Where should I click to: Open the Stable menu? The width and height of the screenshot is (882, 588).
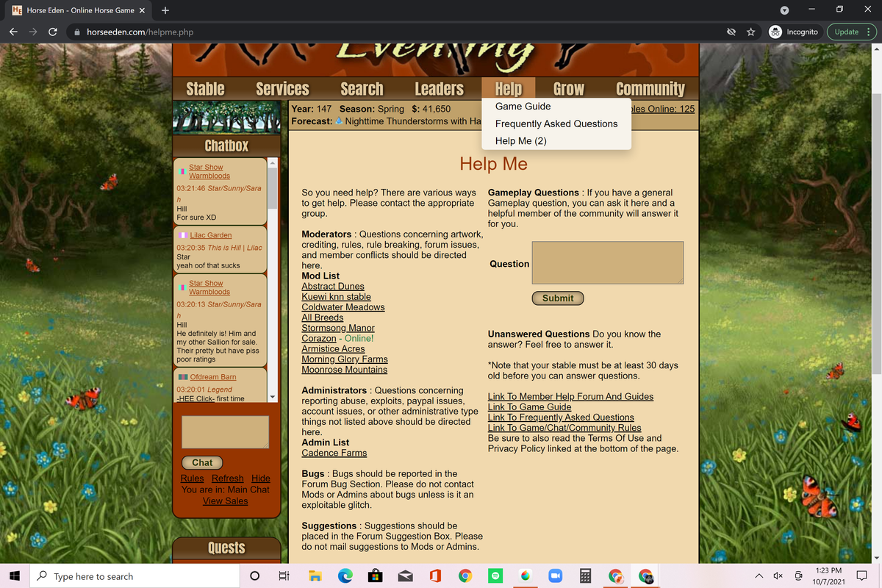(205, 89)
